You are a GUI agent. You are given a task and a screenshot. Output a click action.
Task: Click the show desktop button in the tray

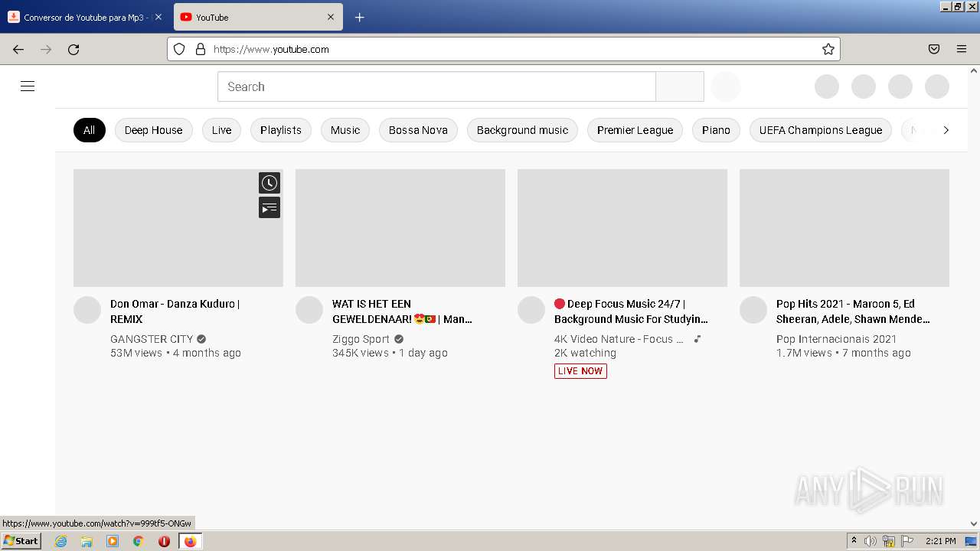click(x=972, y=541)
